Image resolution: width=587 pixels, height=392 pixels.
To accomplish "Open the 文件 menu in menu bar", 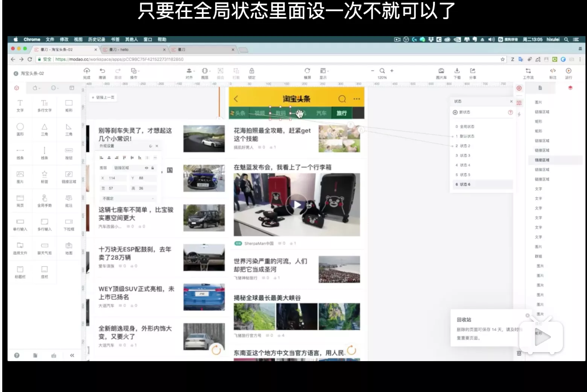I will 50,40.
